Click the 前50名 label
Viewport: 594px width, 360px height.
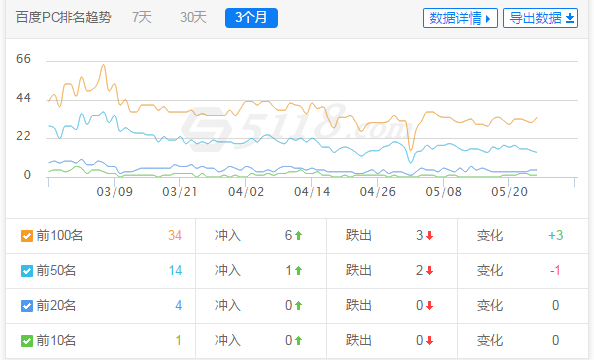[x=56, y=271]
